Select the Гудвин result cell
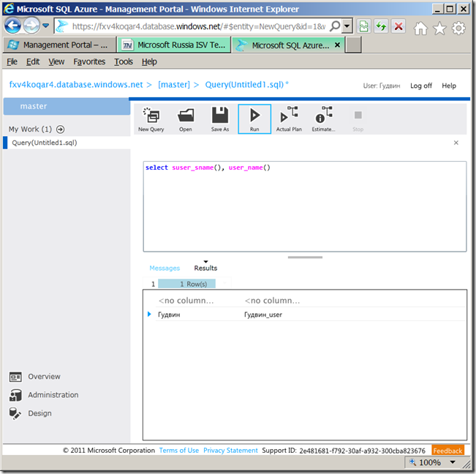This screenshot has width=476, height=474. 169,315
